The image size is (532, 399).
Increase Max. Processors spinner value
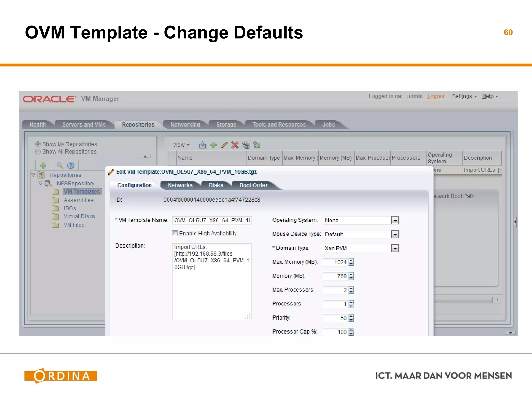coord(351,288)
